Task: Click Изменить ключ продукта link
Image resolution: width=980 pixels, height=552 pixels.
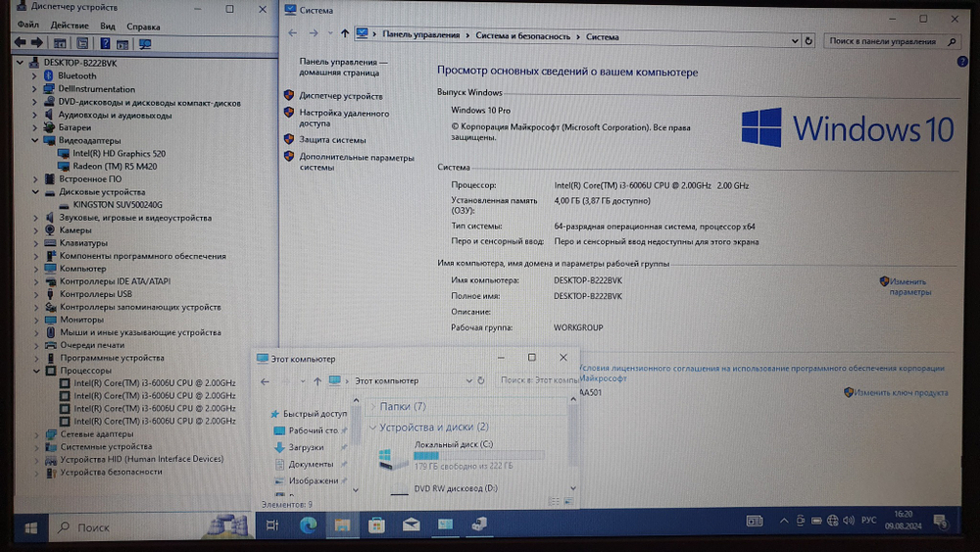Action: pyautogui.click(x=901, y=392)
